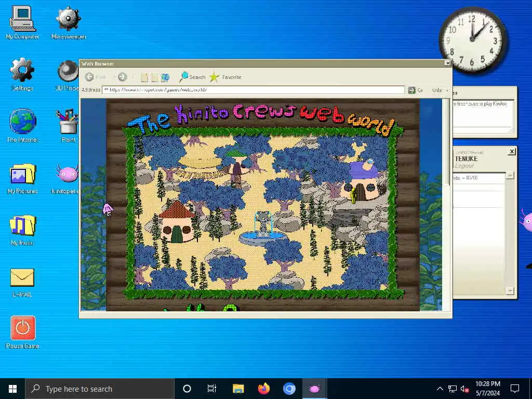Click the taskbar search box
The height and width of the screenshot is (399, 532).
click(x=99, y=389)
